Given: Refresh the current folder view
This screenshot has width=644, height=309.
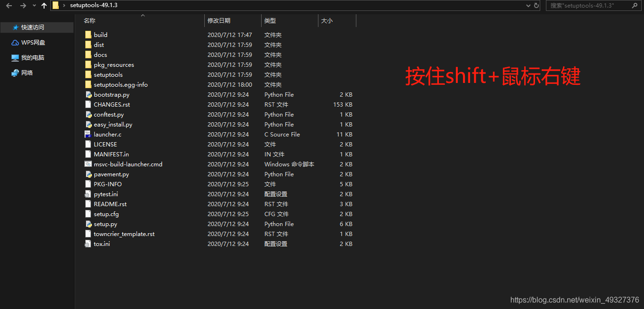Looking at the screenshot, I should tap(536, 6).
